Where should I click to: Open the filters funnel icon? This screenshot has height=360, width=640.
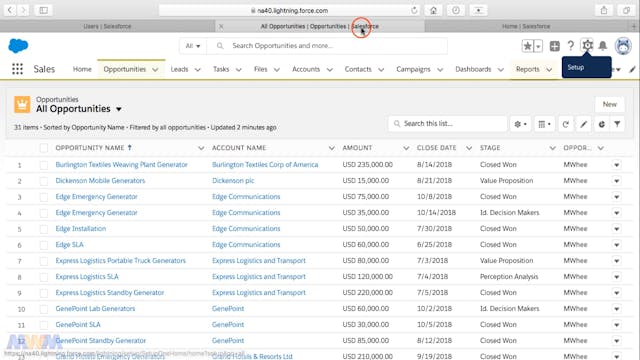tap(617, 124)
